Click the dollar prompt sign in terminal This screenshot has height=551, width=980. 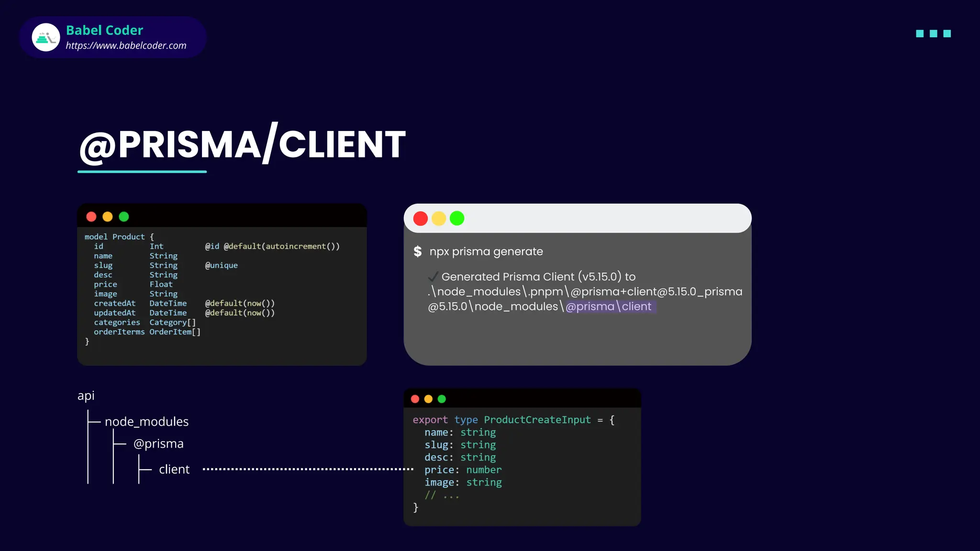(x=418, y=252)
